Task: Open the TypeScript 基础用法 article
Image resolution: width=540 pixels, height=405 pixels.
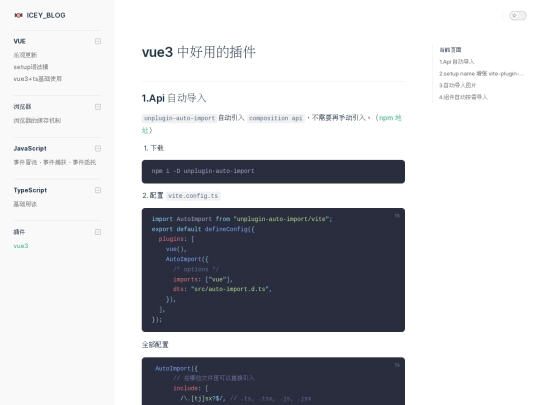Action: coord(25,204)
